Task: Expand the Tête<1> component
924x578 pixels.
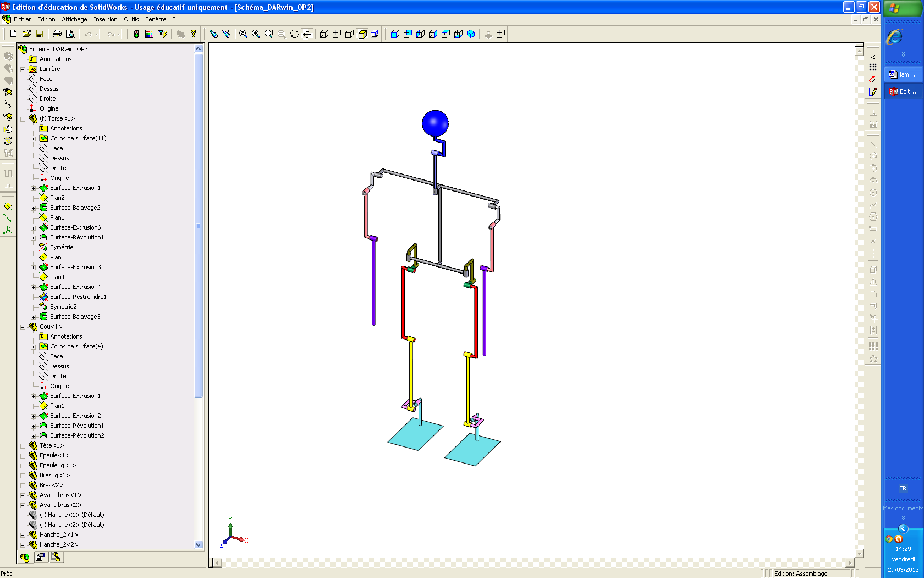Action: pos(23,446)
